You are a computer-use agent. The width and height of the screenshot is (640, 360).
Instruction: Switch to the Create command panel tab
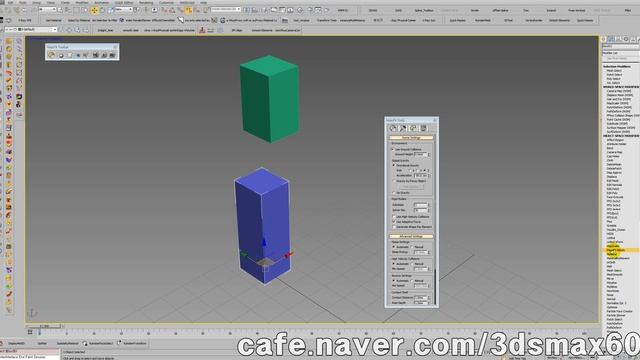604,39
